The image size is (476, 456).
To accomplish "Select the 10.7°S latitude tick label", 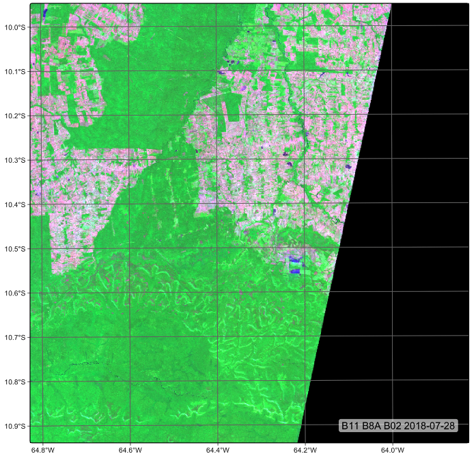I will pos(14,337).
